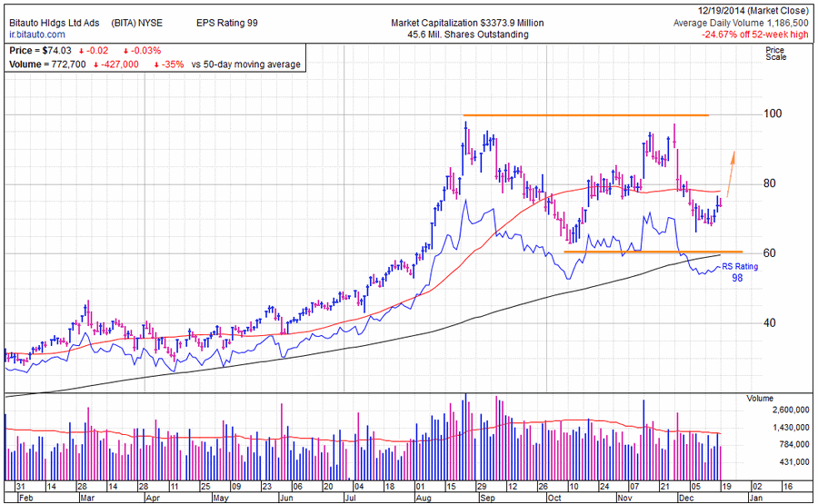
Task: Click the Average Daily Volume 1,186,500 text
Action: click(x=741, y=23)
